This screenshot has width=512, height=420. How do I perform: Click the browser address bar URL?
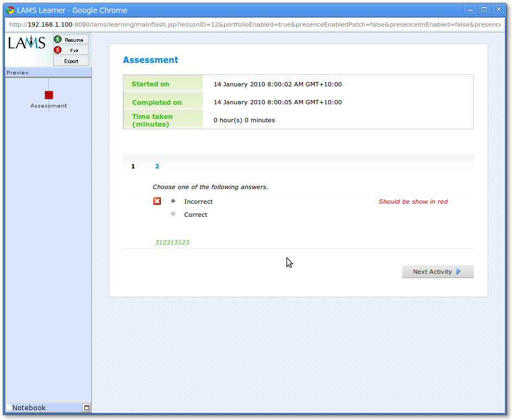click(254, 24)
